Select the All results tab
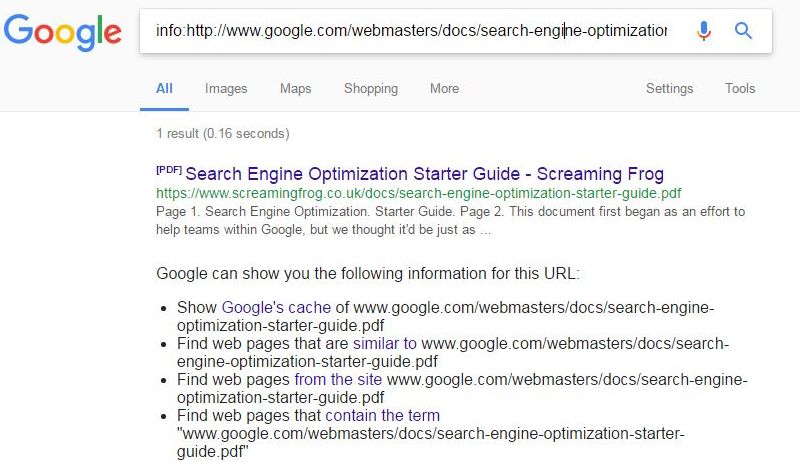Viewport: 800px width, 462px height. click(x=165, y=88)
